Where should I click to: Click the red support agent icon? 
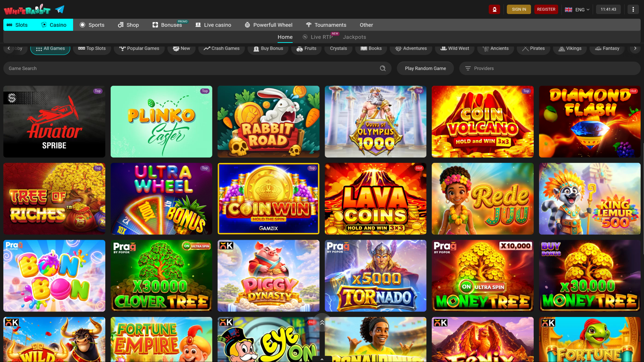(494, 9)
